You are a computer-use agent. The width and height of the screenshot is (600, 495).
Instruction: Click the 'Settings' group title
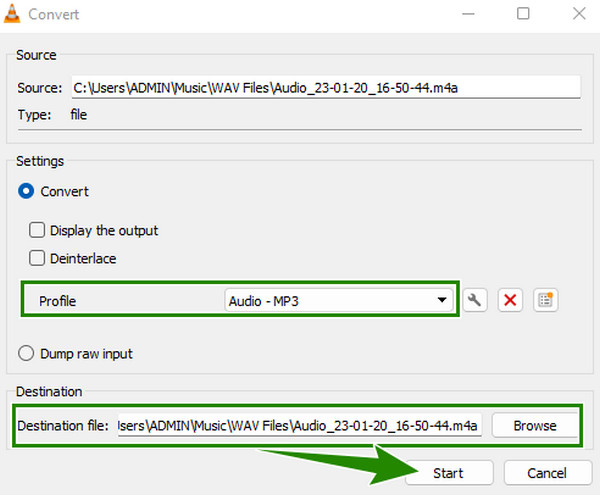click(x=40, y=161)
